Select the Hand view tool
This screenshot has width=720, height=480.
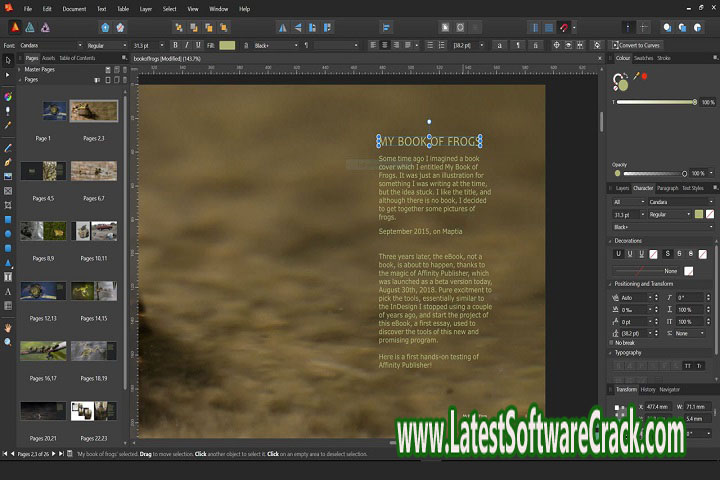click(8, 328)
